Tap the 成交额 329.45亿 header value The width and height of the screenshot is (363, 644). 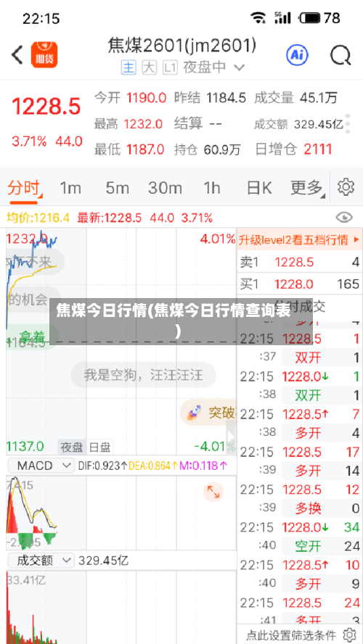[x=319, y=123]
